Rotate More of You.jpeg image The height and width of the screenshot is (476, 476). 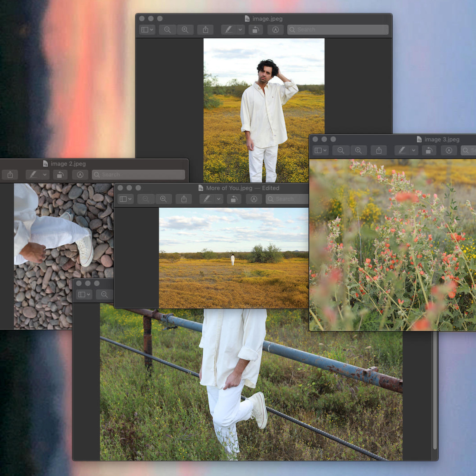pyautogui.click(x=234, y=199)
